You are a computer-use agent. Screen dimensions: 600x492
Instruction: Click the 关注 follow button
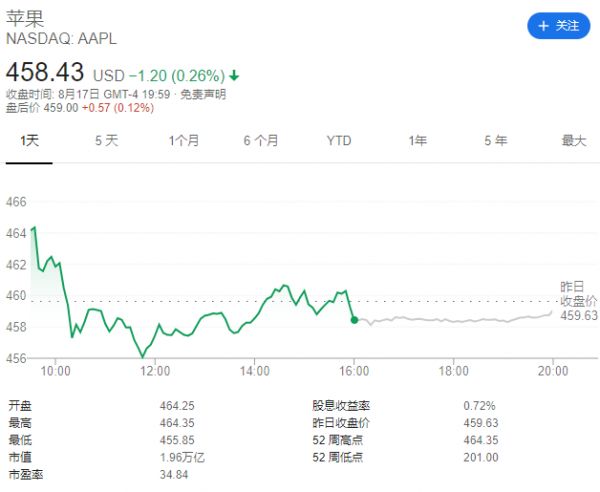559,26
